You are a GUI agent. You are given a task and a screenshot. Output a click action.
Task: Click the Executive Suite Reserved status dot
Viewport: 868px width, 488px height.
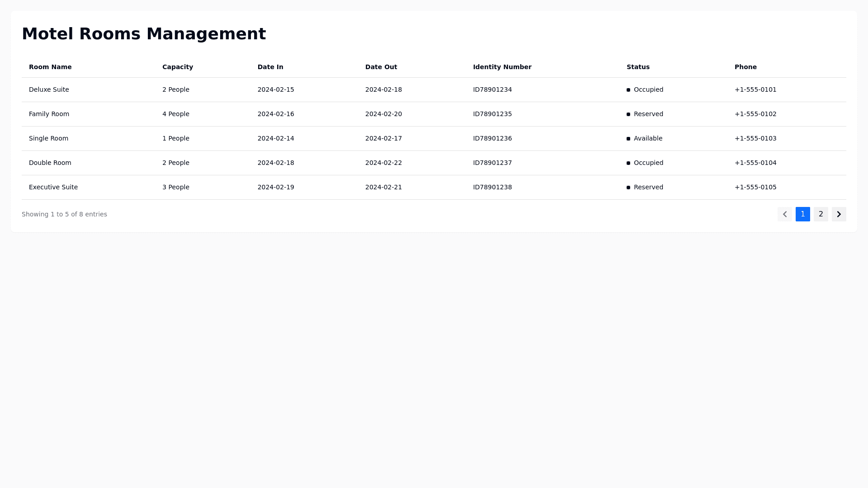coord(628,188)
